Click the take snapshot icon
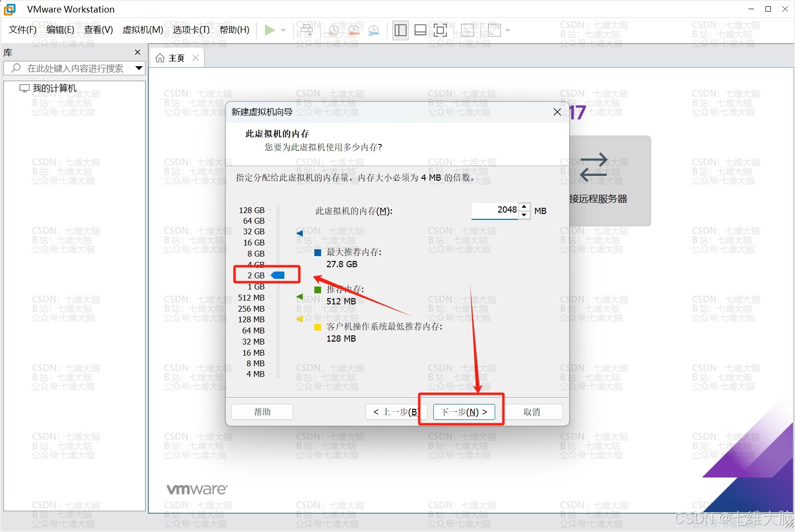Screen dimensions: 795x532 333,30
